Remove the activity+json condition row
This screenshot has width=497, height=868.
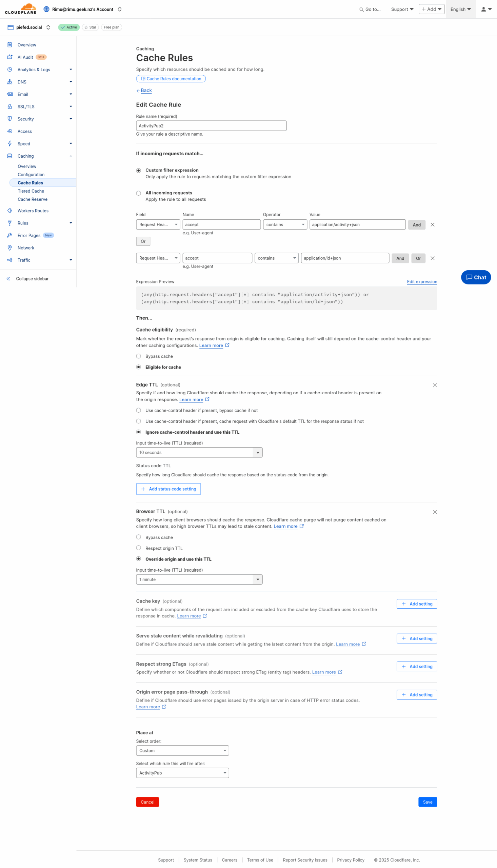[x=433, y=224]
